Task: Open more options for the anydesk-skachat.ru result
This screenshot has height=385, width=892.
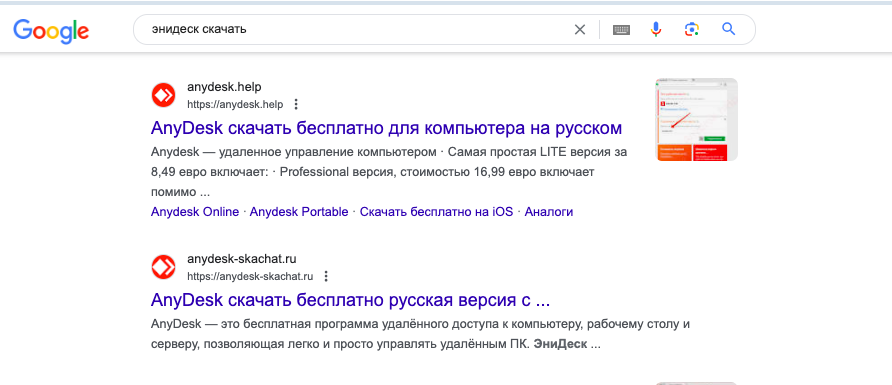Action: [x=326, y=276]
